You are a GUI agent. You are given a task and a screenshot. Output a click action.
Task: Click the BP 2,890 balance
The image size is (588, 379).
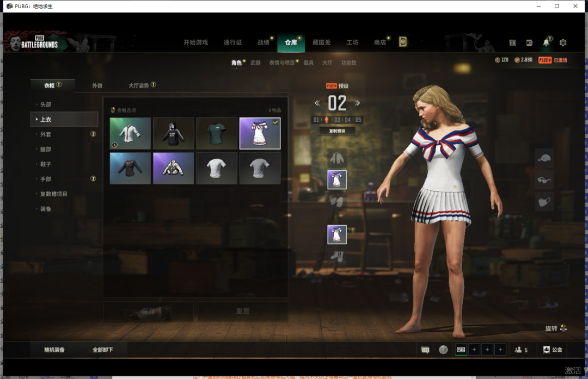pyautogui.click(x=523, y=60)
